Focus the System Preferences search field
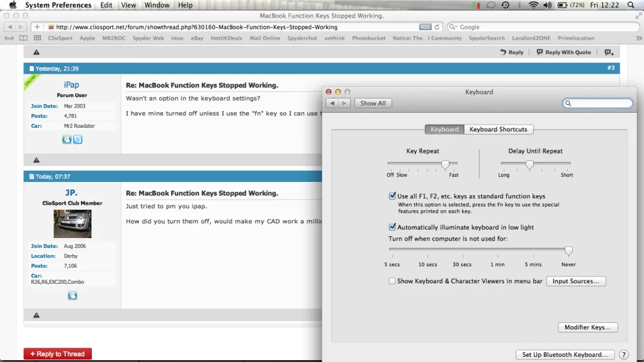The height and width of the screenshot is (362, 644). (597, 103)
